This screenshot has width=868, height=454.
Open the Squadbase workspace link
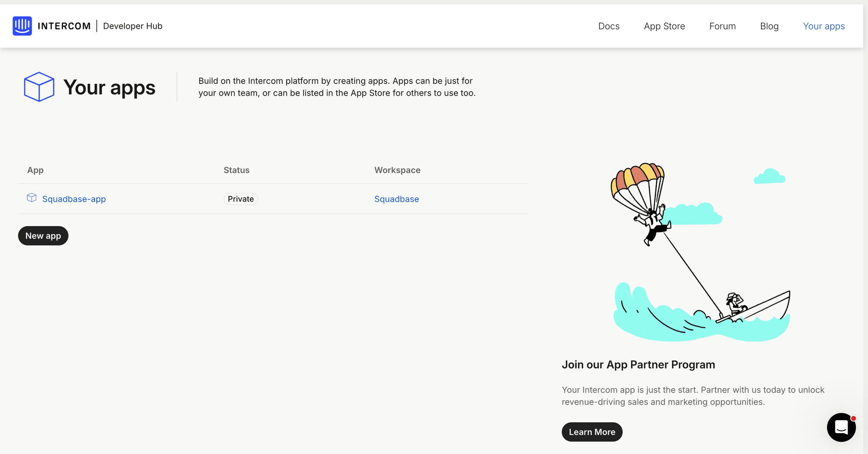(x=396, y=199)
